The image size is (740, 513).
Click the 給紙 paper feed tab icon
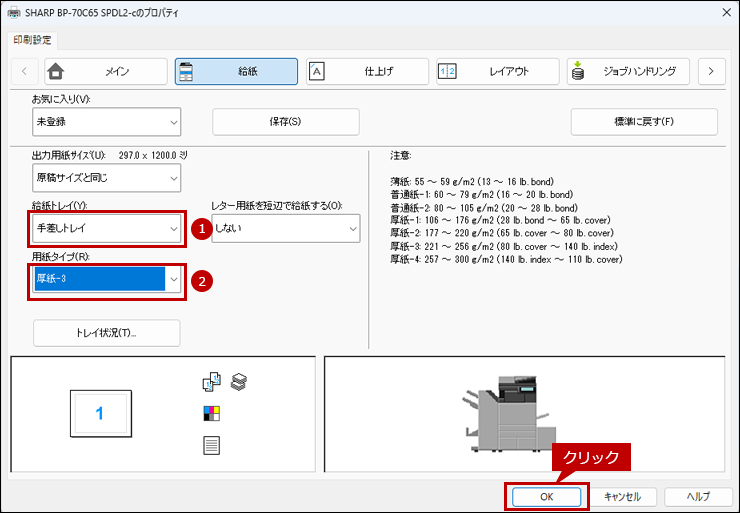[186, 71]
